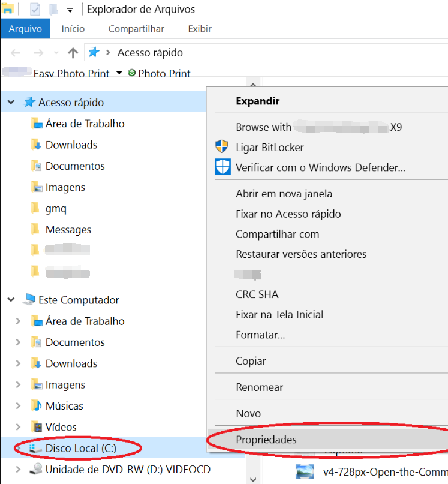This screenshot has width=448, height=484.
Task: Click the quick access star in address bar
Action: pos(94,52)
